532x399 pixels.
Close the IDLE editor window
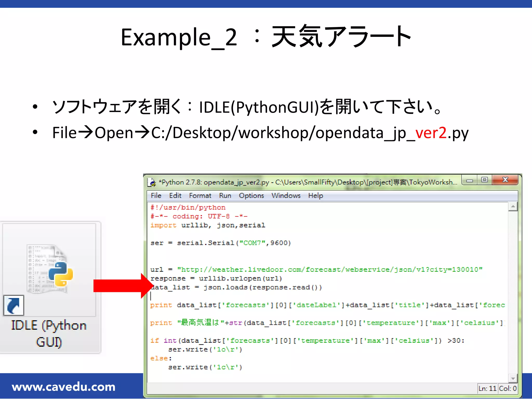tap(505, 180)
